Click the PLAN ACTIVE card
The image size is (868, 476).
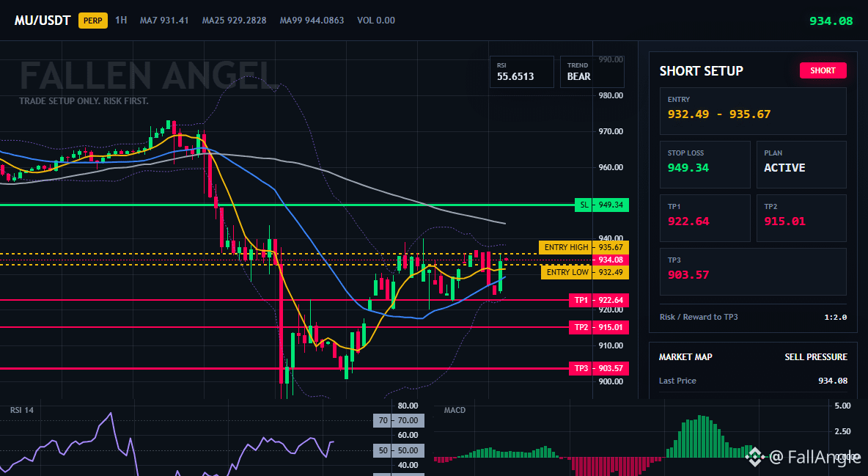tap(801, 164)
